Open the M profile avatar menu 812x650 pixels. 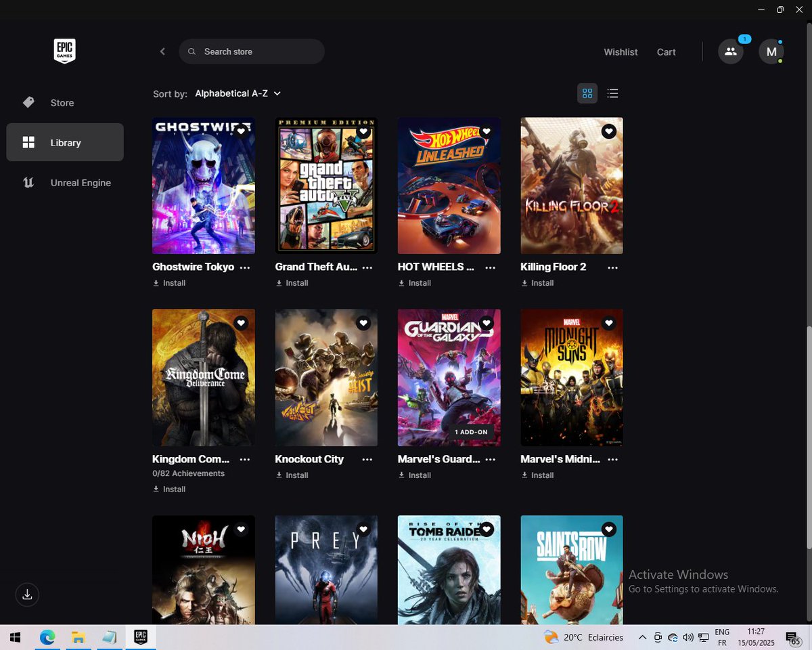tap(771, 51)
